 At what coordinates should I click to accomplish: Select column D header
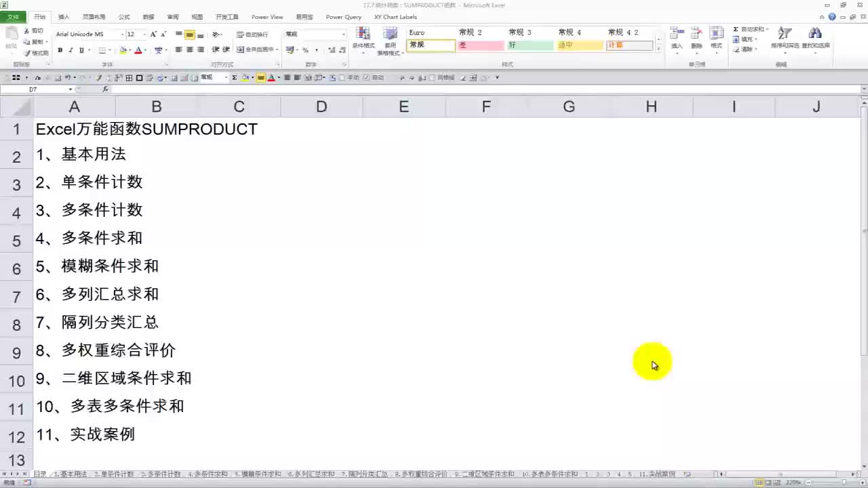[x=321, y=106]
